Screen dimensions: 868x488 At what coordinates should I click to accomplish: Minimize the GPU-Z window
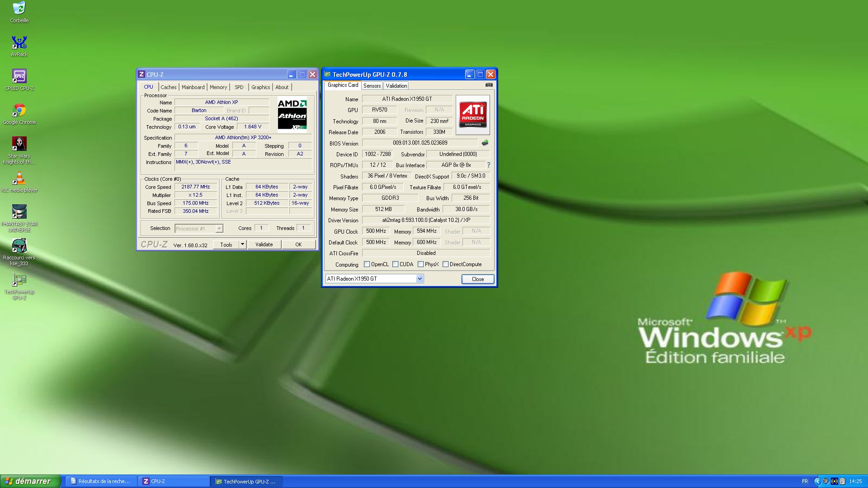469,75
